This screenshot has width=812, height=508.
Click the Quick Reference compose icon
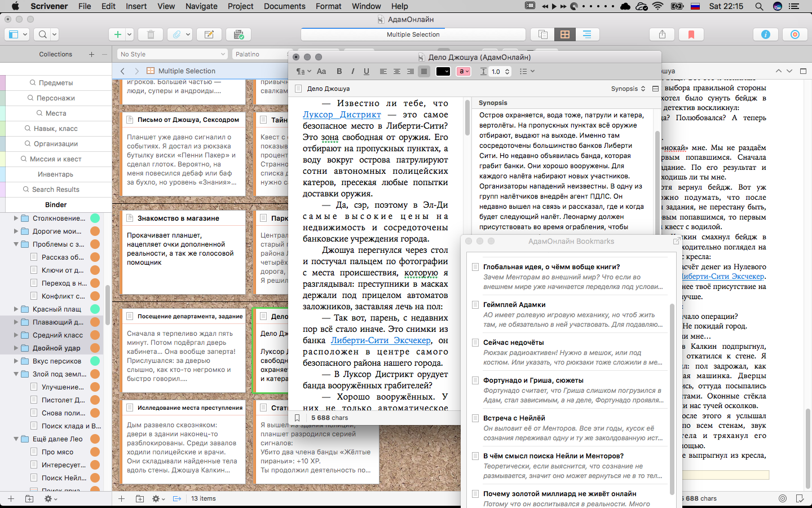[x=209, y=34]
